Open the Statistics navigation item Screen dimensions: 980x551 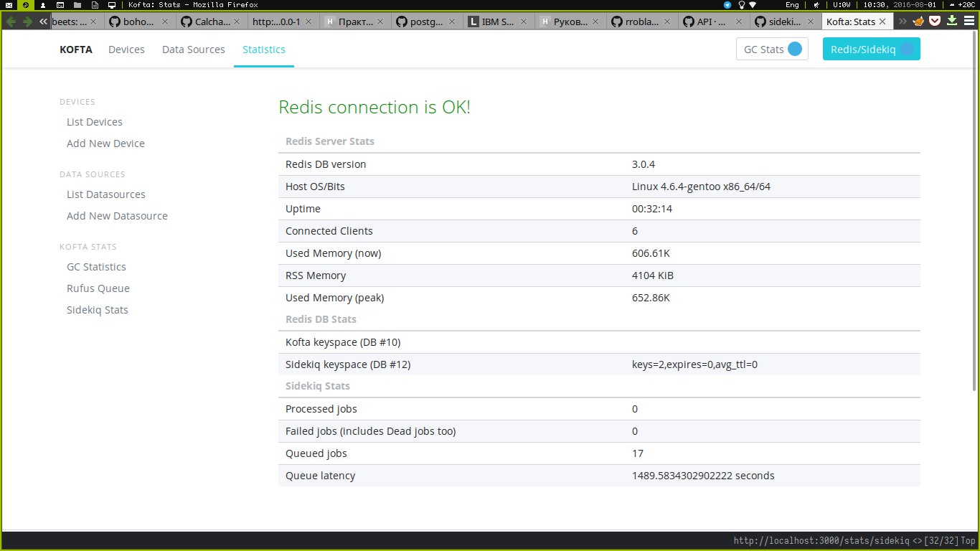point(264,50)
